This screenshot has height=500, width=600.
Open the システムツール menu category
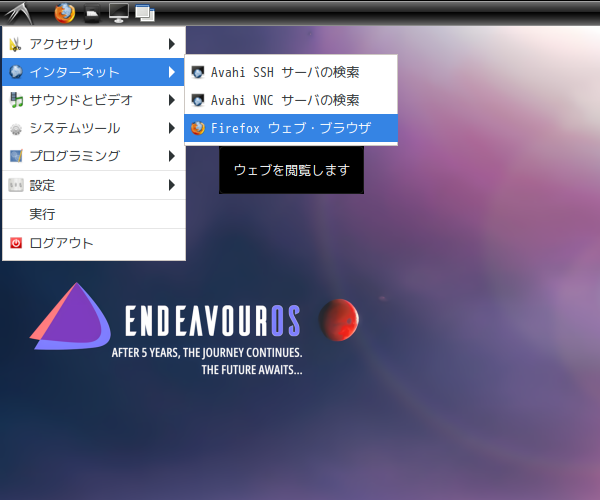pyautogui.click(x=94, y=128)
